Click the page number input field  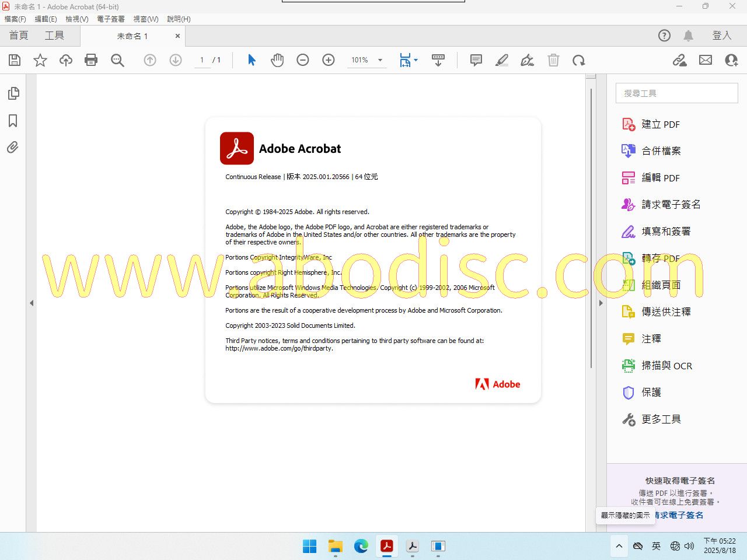coord(202,60)
